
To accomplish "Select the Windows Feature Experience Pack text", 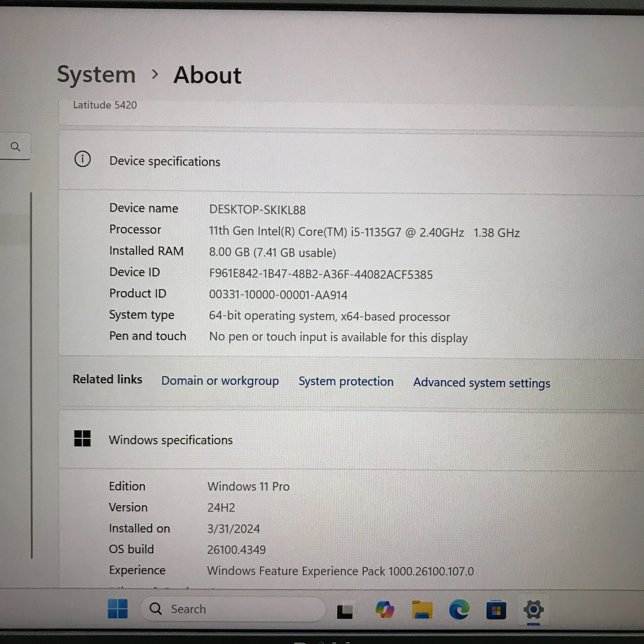I will point(340,571).
